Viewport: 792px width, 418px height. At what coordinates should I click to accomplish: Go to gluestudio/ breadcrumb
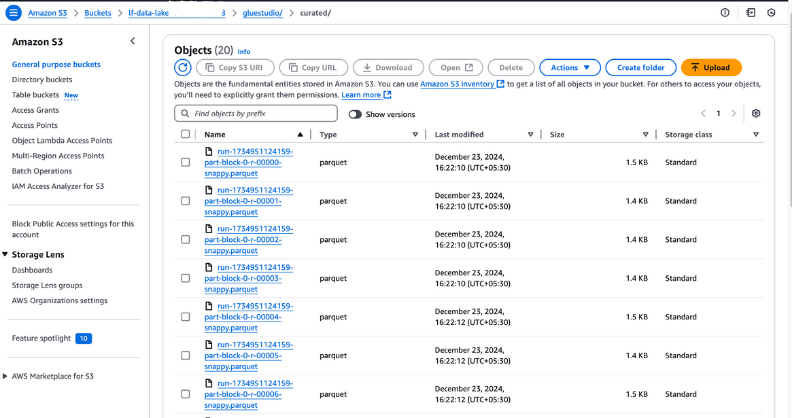pyautogui.click(x=263, y=13)
